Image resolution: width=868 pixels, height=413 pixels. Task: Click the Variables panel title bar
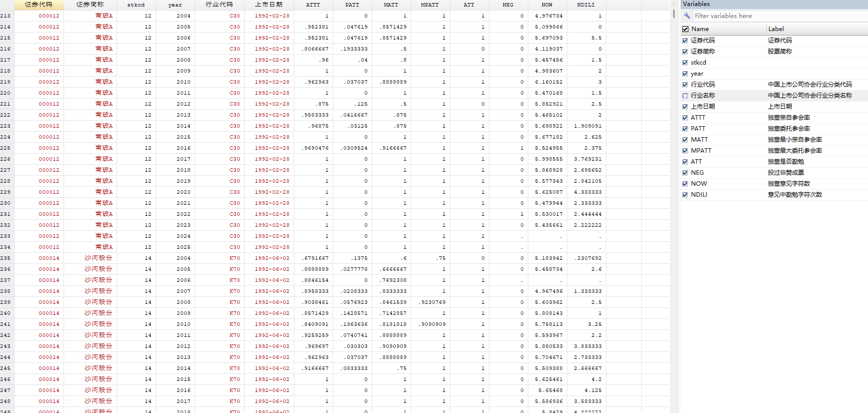(774, 4)
